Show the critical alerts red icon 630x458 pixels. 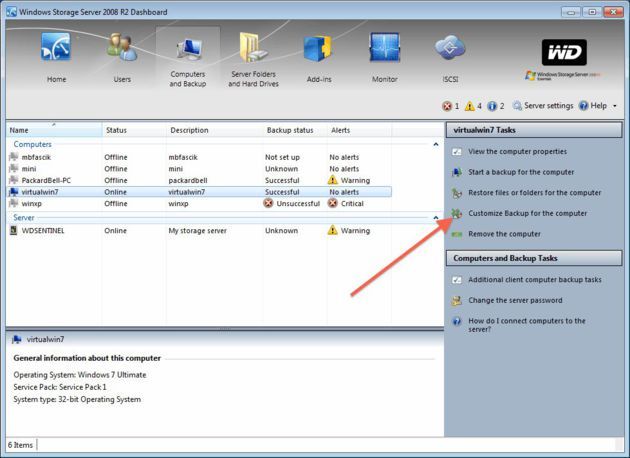(447, 106)
